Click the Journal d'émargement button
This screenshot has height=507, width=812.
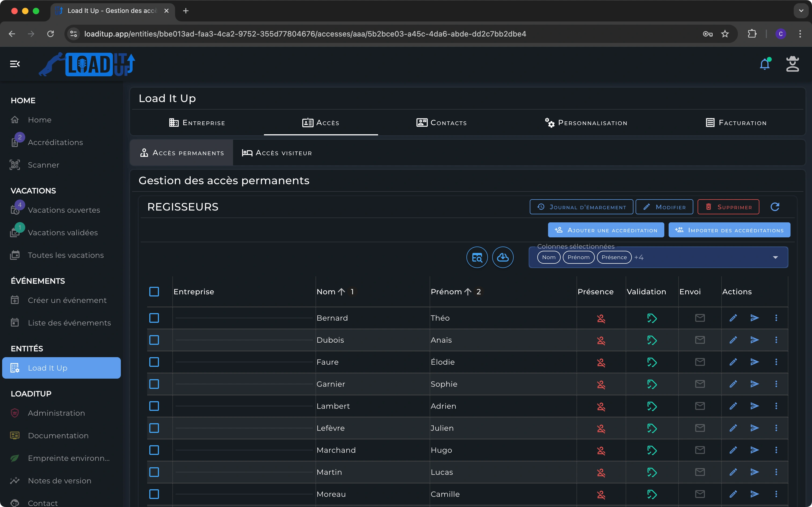point(581,207)
